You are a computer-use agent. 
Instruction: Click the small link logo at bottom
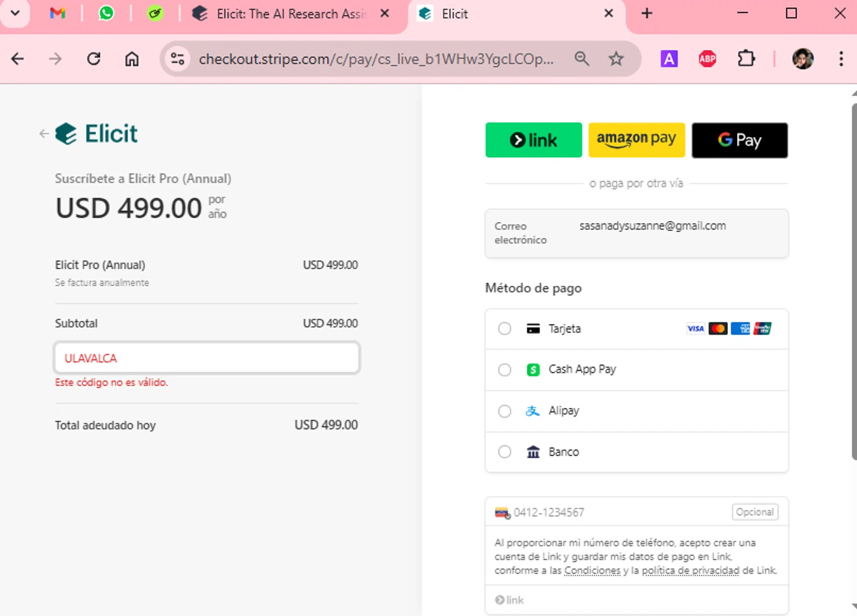point(509,600)
